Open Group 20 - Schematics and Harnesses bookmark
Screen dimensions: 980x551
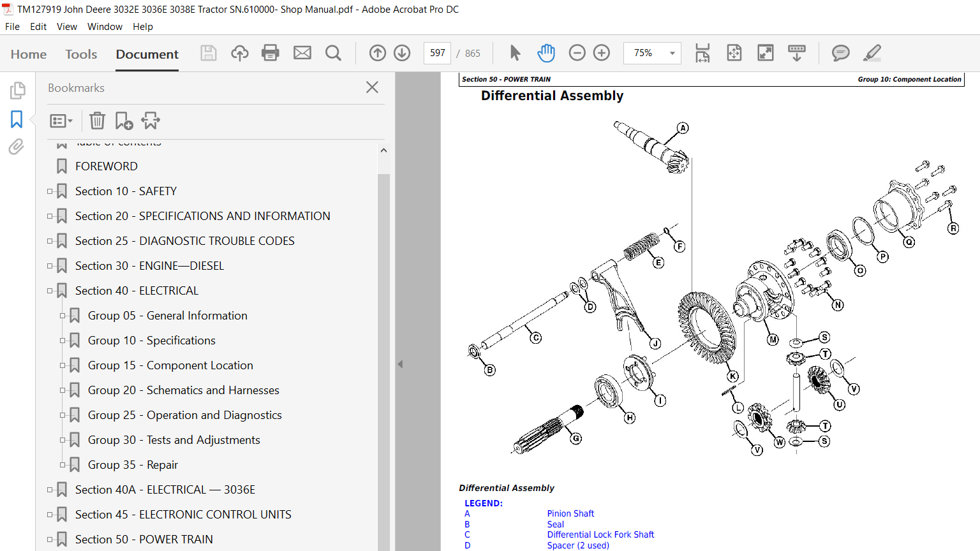[x=184, y=390]
